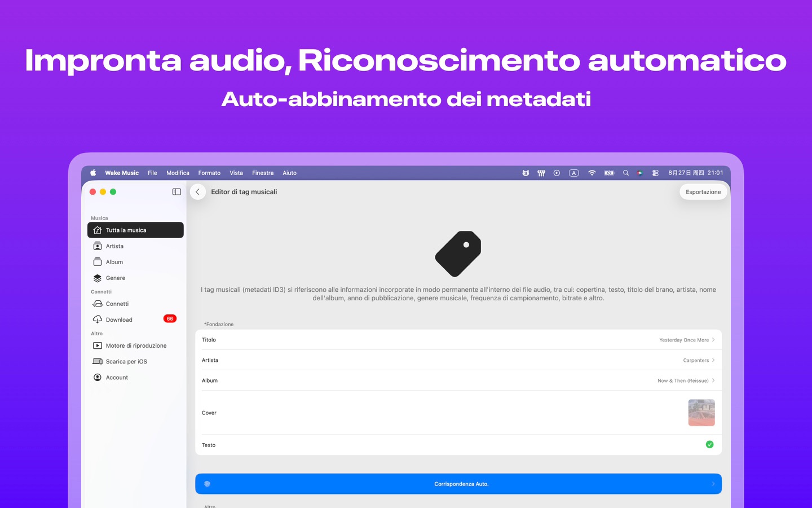
Task: Open the Genere layers icon
Action: click(x=98, y=278)
